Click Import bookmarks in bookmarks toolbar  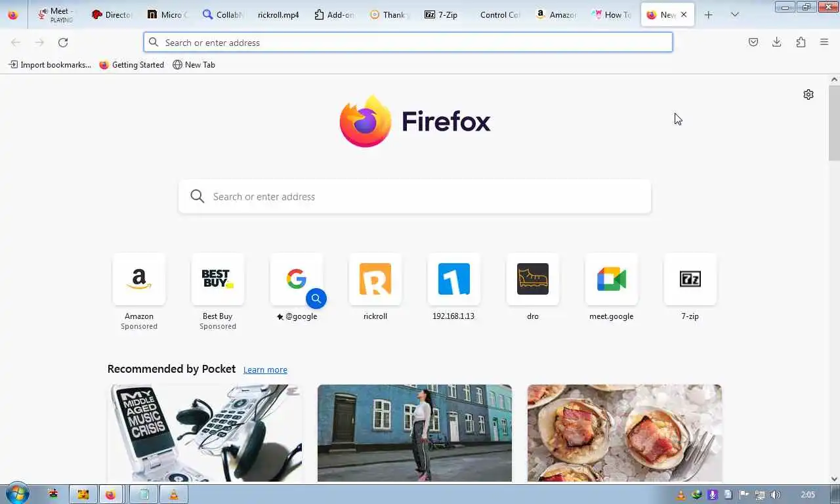(x=50, y=65)
